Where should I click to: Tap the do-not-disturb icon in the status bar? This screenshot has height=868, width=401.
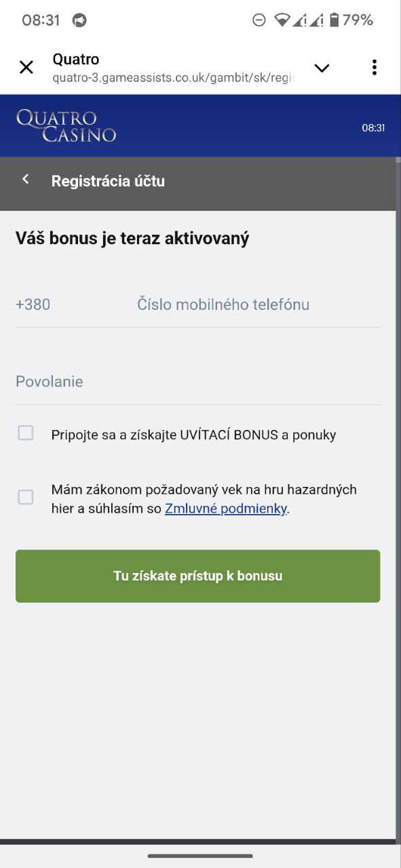click(x=259, y=20)
